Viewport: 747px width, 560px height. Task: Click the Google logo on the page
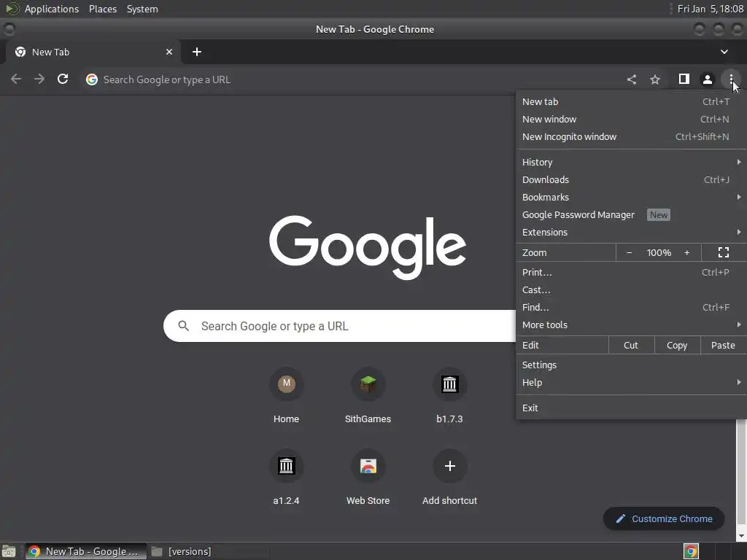(368, 247)
